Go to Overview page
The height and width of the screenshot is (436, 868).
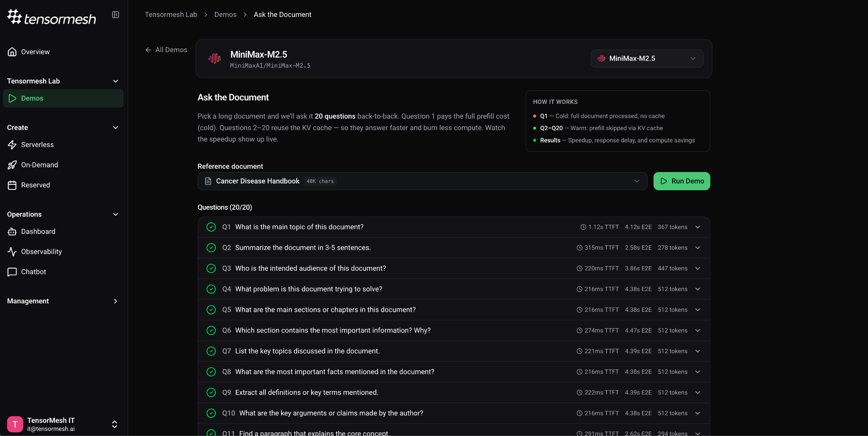[35, 52]
